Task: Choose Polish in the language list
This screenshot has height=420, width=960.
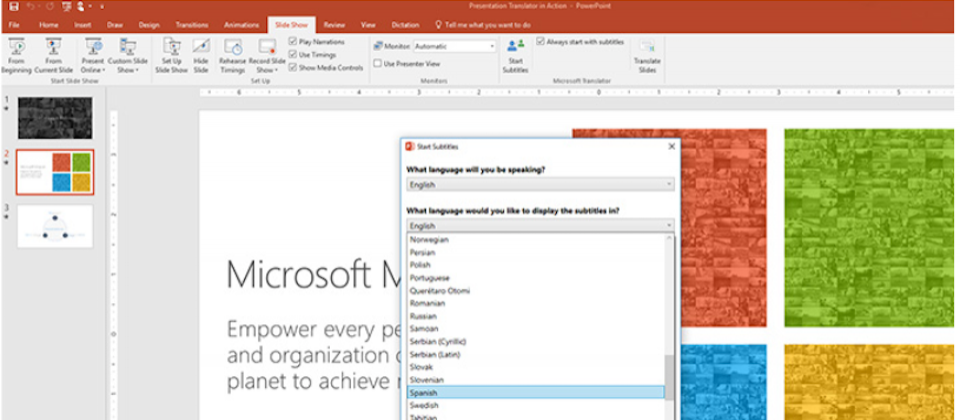Action: pyautogui.click(x=536, y=265)
